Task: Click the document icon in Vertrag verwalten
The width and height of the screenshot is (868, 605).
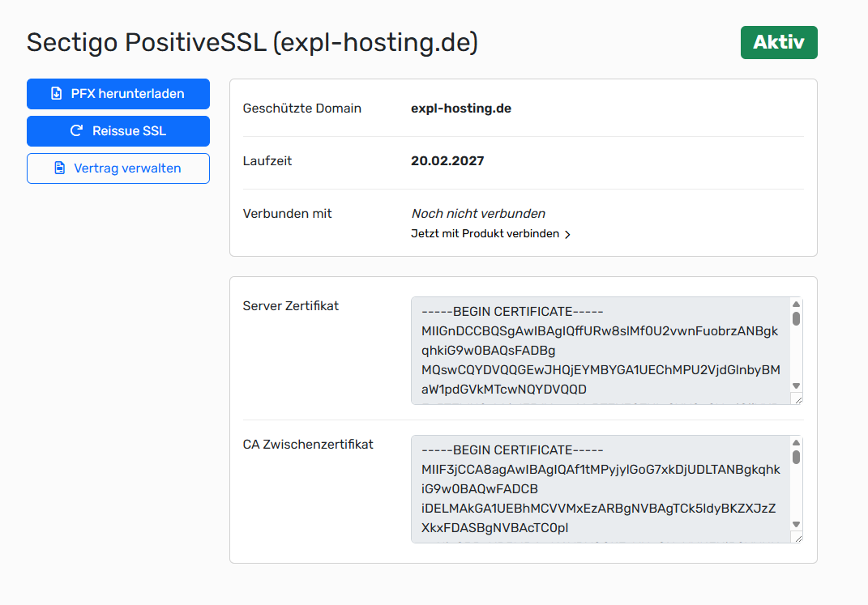Action: pyautogui.click(x=60, y=168)
